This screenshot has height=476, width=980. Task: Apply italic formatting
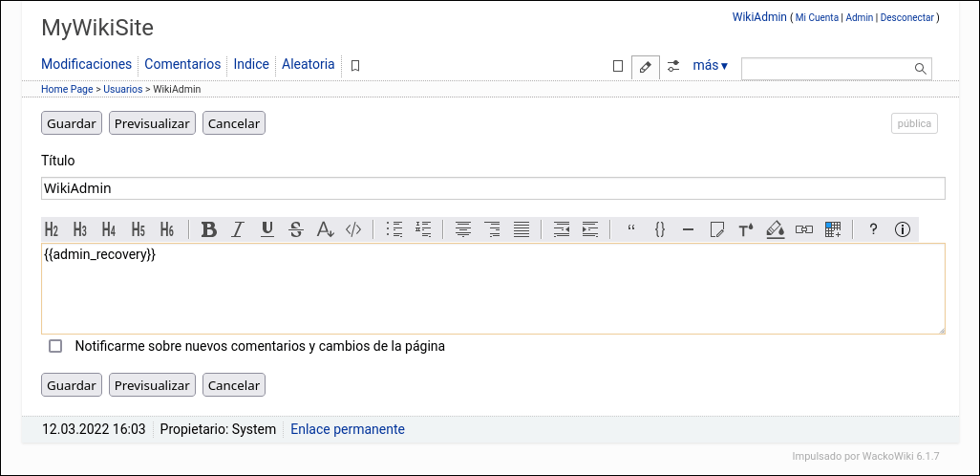coord(238,229)
